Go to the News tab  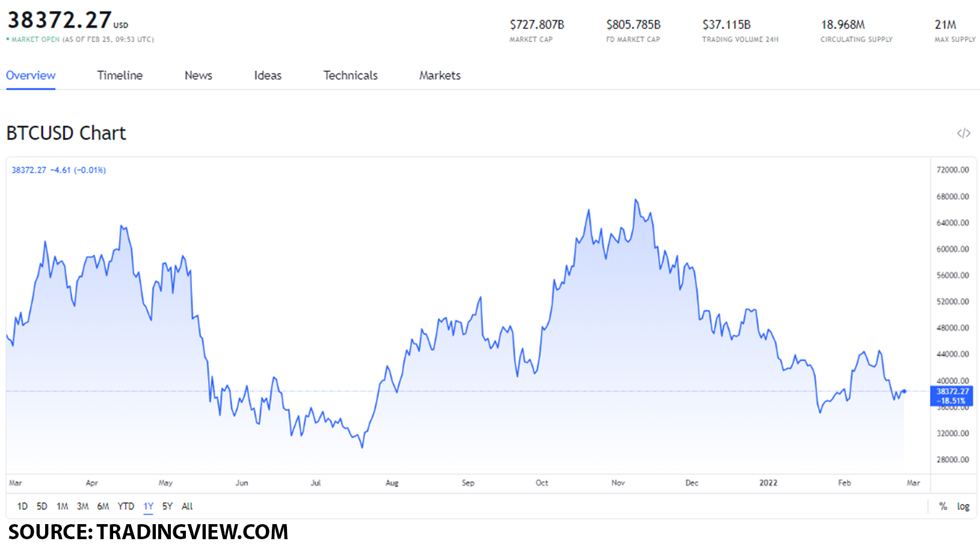[198, 75]
